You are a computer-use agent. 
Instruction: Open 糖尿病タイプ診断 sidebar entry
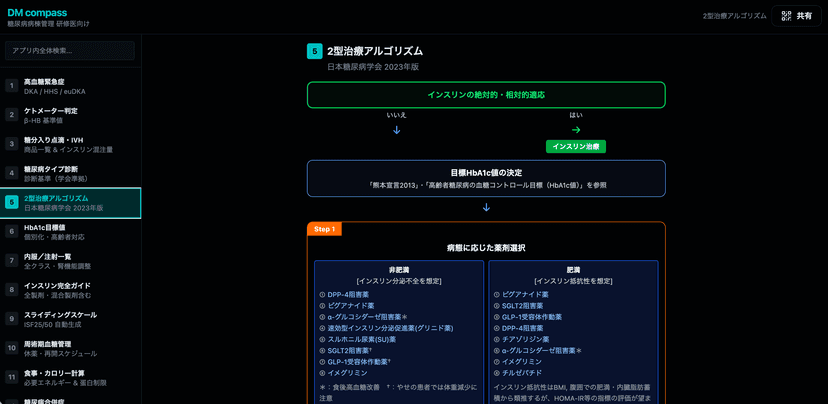pyautogui.click(x=70, y=173)
